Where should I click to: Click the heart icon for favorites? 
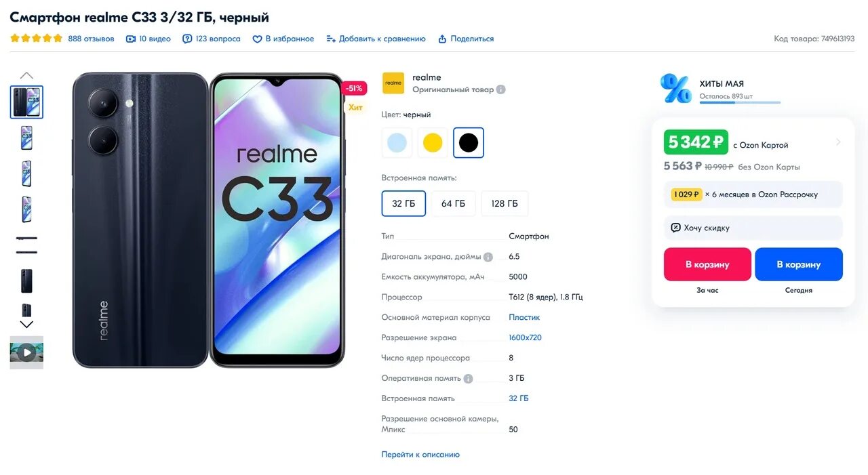(x=257, y=39)
